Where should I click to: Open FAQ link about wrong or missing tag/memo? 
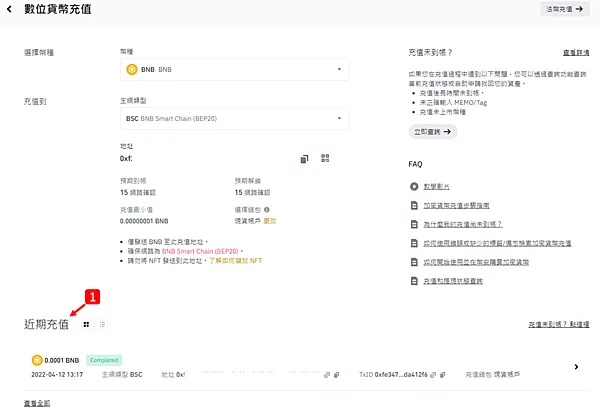point(497,243)
